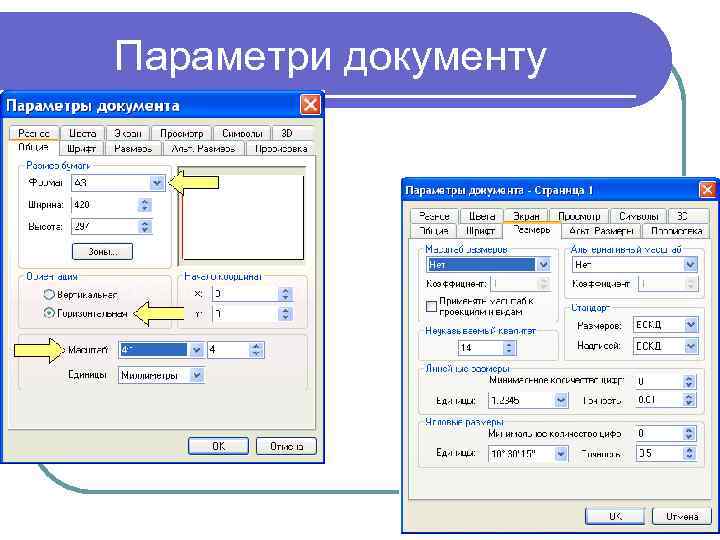The width and height of the screenshot is (720, 540).
Task: Open linear Единицы 1.2346 dropdown
Action: (561, 400)
